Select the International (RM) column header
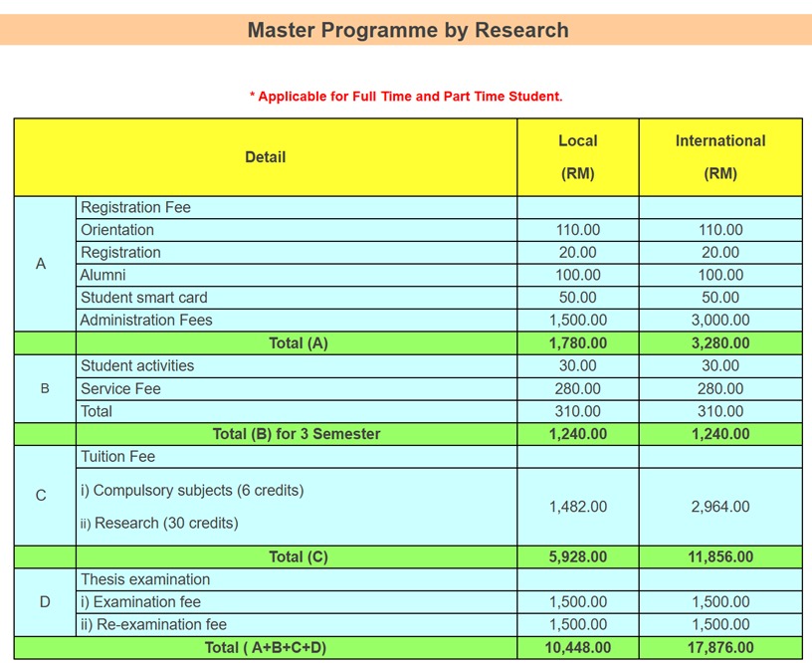812x663 pixels. coord(720,157)
